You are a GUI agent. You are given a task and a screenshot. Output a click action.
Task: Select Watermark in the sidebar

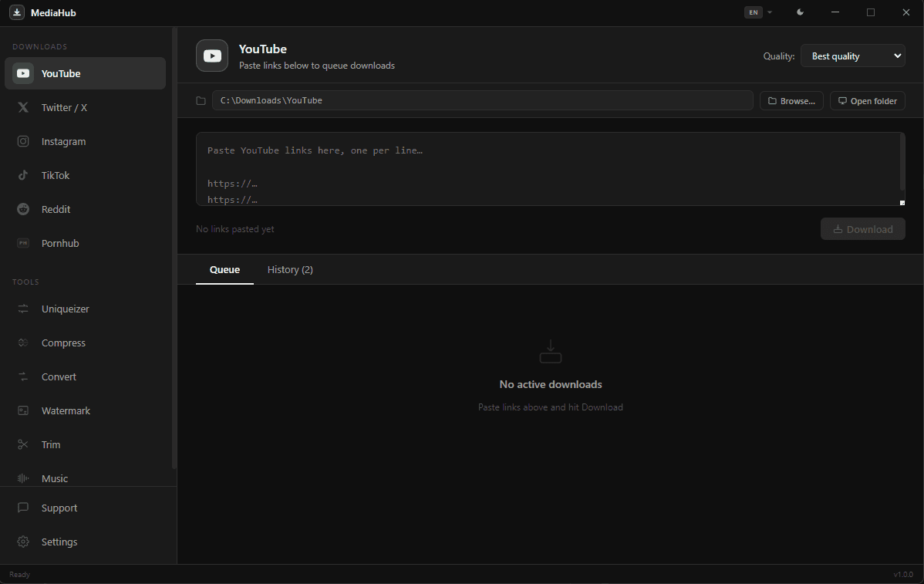click(86, 410)
